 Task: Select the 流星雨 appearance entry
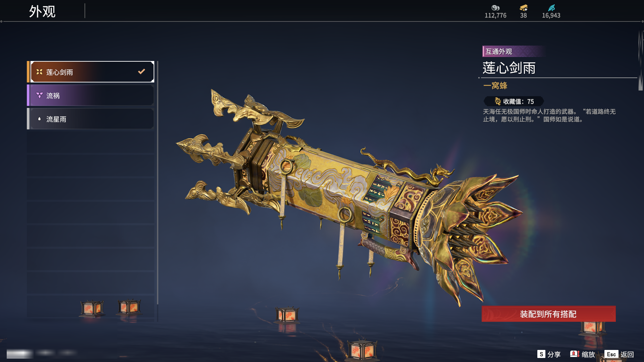[91, 119]
